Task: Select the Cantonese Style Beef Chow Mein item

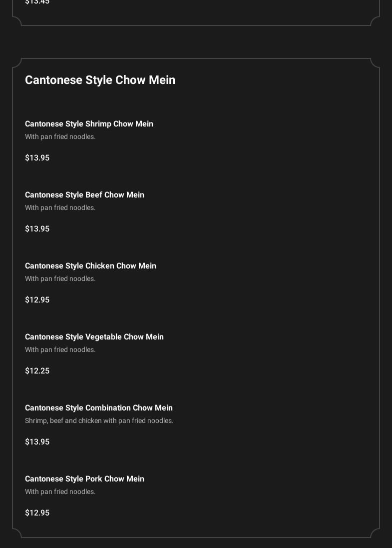Action: tap(84, 195)
